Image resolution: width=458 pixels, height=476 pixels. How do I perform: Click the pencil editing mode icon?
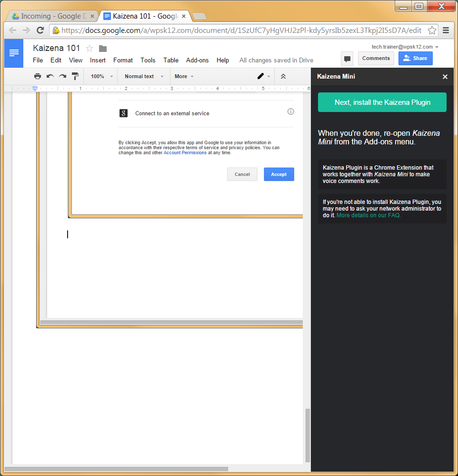(260, 76)
